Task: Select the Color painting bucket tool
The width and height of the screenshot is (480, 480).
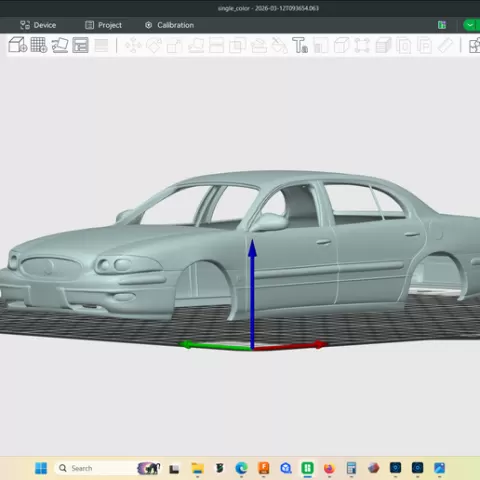Action: pos(279,45)
